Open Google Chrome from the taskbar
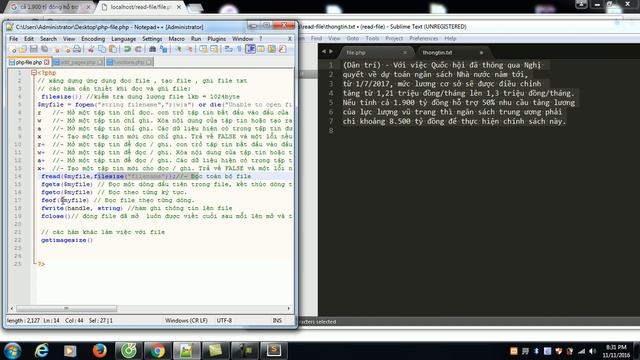The height and width of the screenshot is (360, 640). [x=157, y=351]
